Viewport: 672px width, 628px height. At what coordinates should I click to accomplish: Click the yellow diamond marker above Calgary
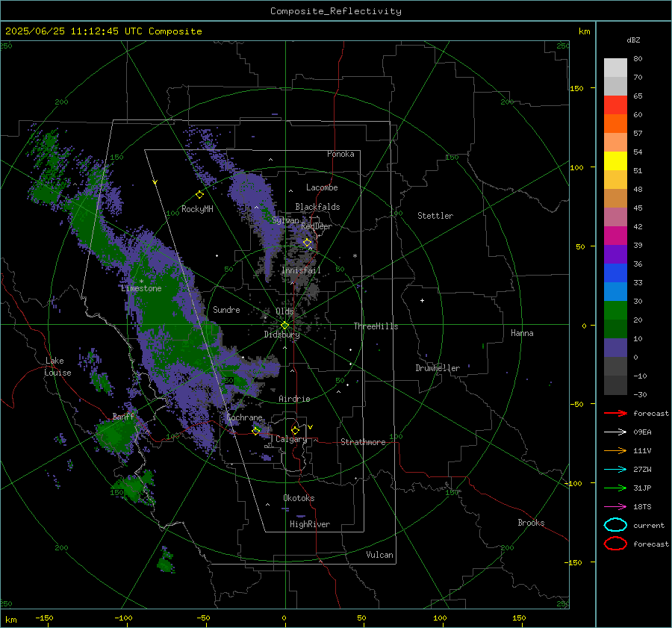click(x=295, y=430)
